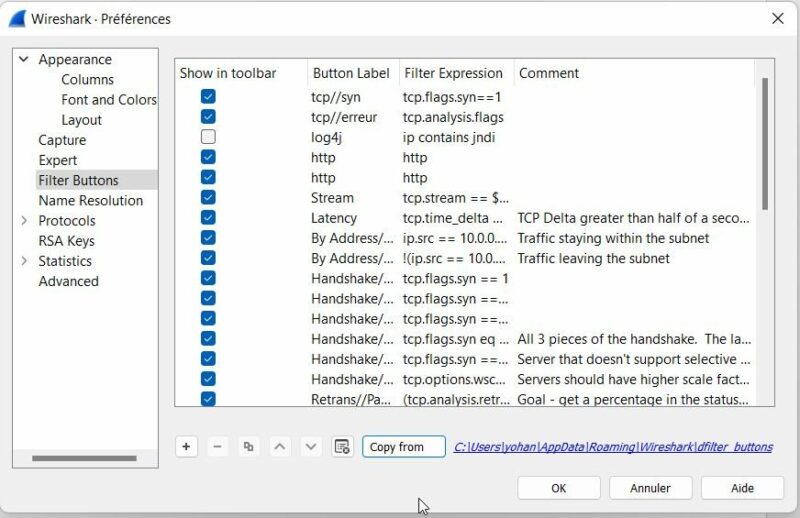Viewport: 800px width, 518px height.
Task: Select Font and Colors preferences
Action: 109,100
